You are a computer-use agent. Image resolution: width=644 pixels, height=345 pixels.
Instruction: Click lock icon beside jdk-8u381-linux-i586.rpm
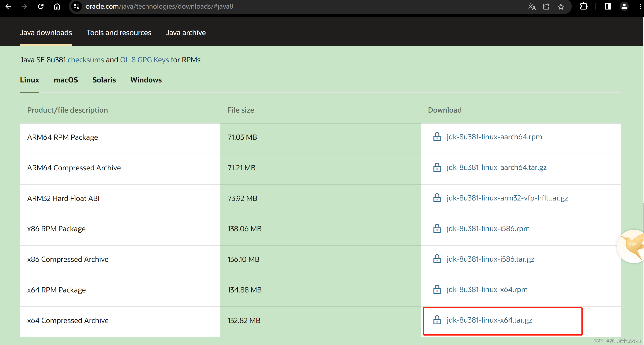[x=437, y=228]
